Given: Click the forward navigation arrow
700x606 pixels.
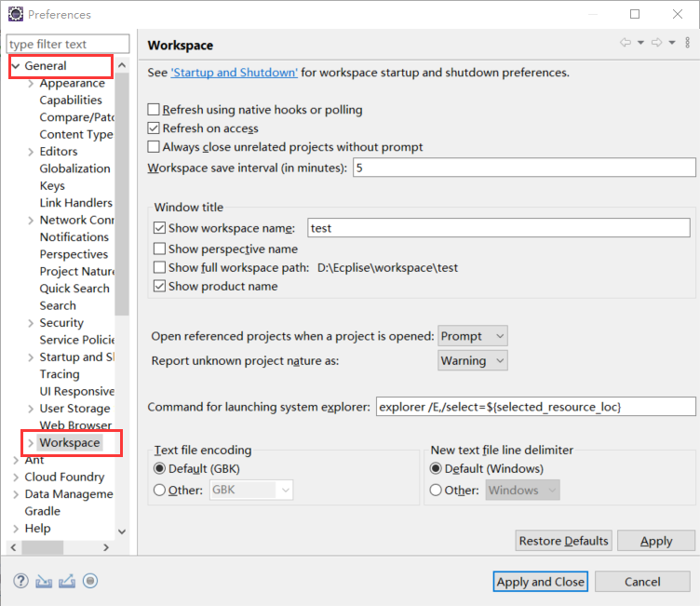Looking at the screenshot, I should (656, 43).
